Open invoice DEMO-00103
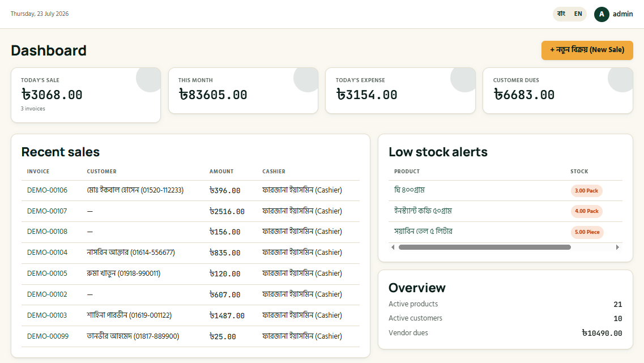 click(x=47, y=315)
